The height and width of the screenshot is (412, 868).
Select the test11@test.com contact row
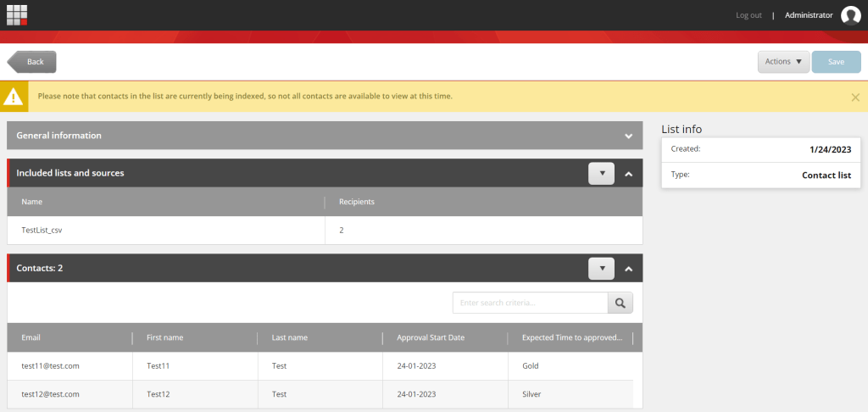coord(50,366)
